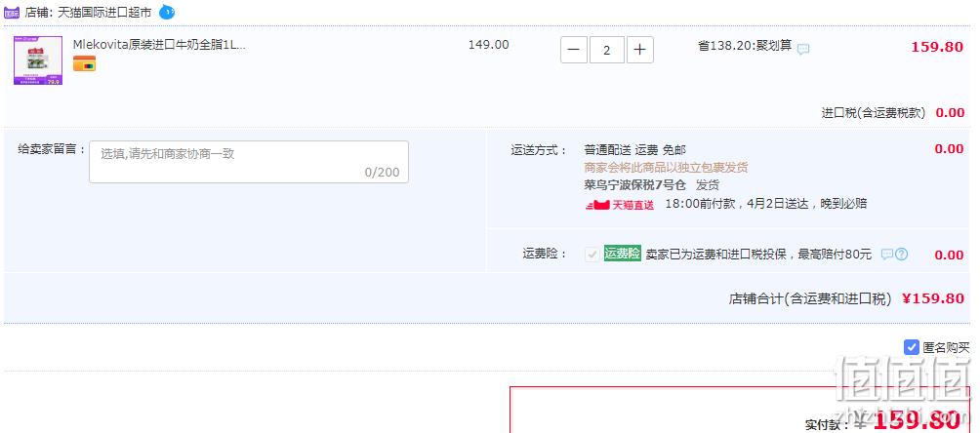Click the purple Tmall International store badge
The image size is (980, 433).
pos(12,12)
